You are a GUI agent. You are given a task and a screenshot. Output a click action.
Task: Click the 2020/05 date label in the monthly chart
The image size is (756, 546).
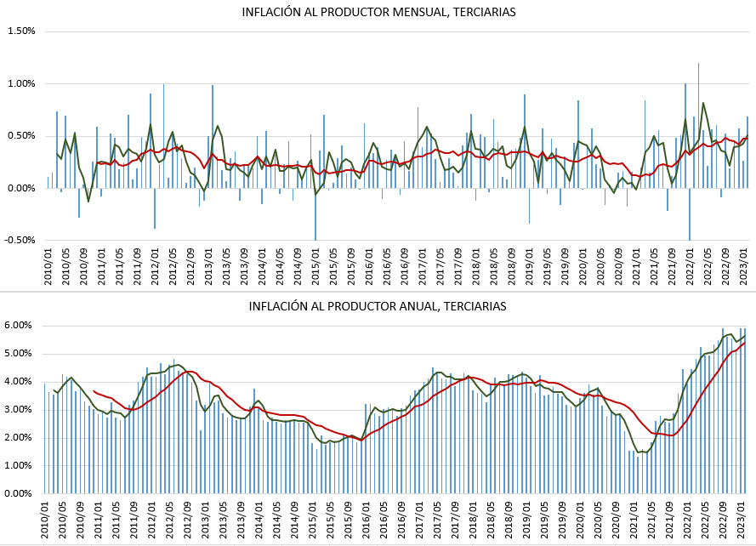[601, 267]
